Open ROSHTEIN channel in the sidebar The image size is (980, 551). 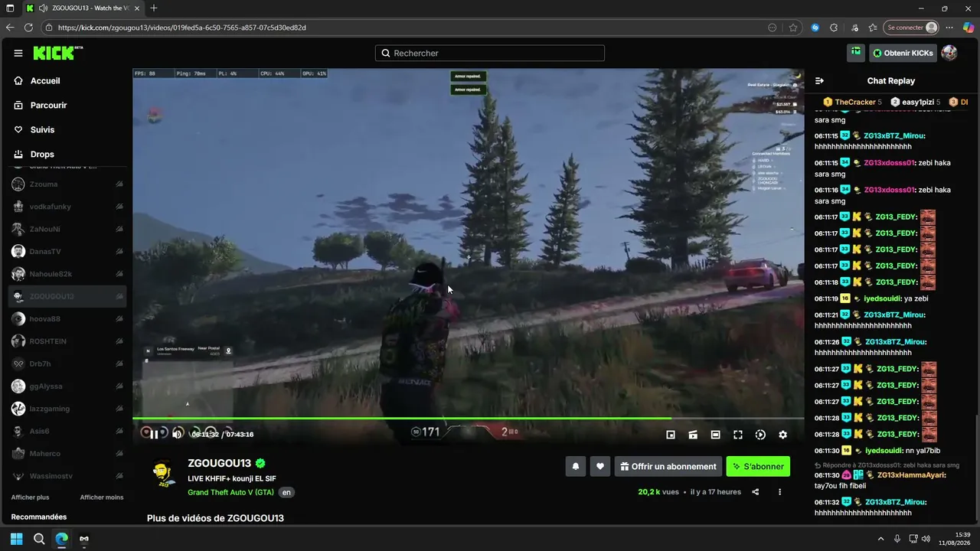(67, 341)
